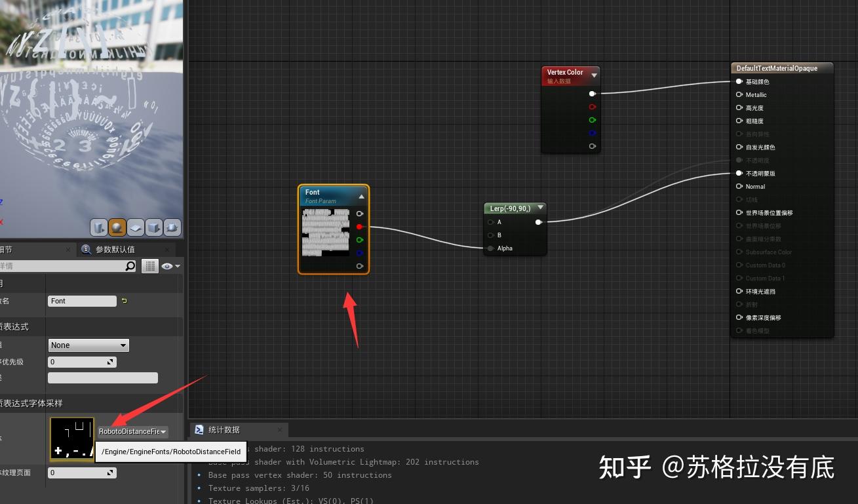Click the Metallic input pin on material output node
The width and height of the screenshot is (858, 504).
(739, 94)
